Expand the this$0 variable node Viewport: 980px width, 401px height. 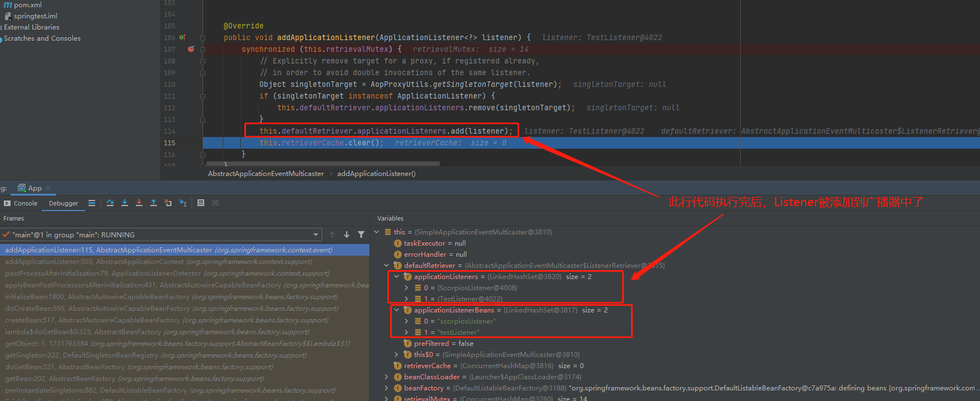pos(397,355)
